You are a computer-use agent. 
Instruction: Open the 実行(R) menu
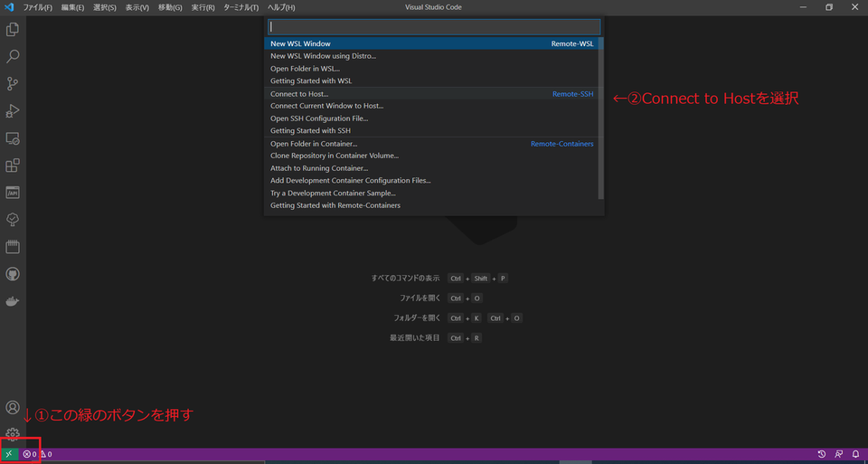pos(203,7)
